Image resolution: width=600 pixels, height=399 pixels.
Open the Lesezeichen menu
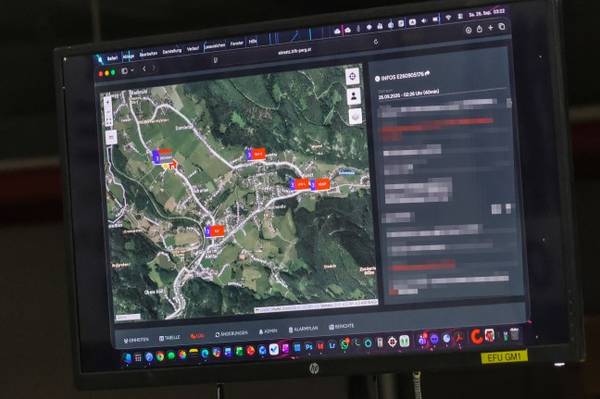pyautogui.click(x=215, y=46)
